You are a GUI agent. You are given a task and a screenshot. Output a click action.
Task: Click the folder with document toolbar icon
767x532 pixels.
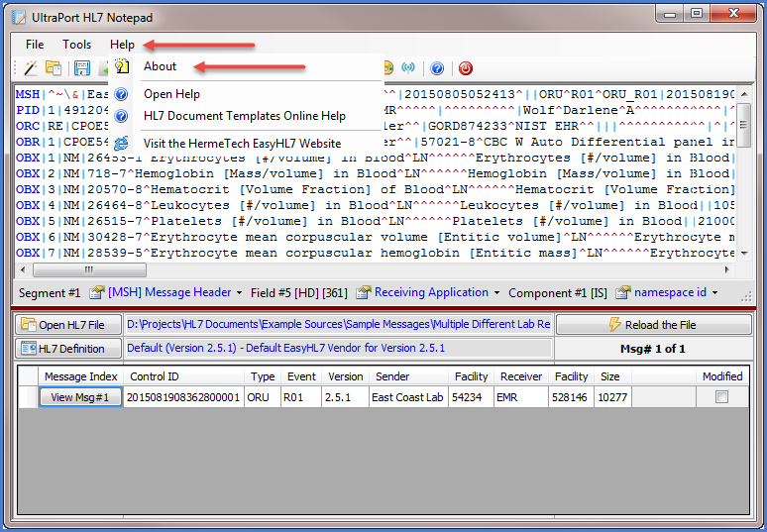[x=54, y=68]
